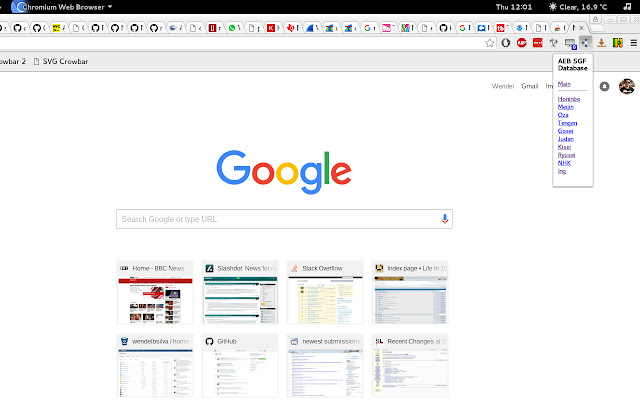Open the Ryusei link
This screenshot has height=400, width=640.
click(x=567, y=155)
